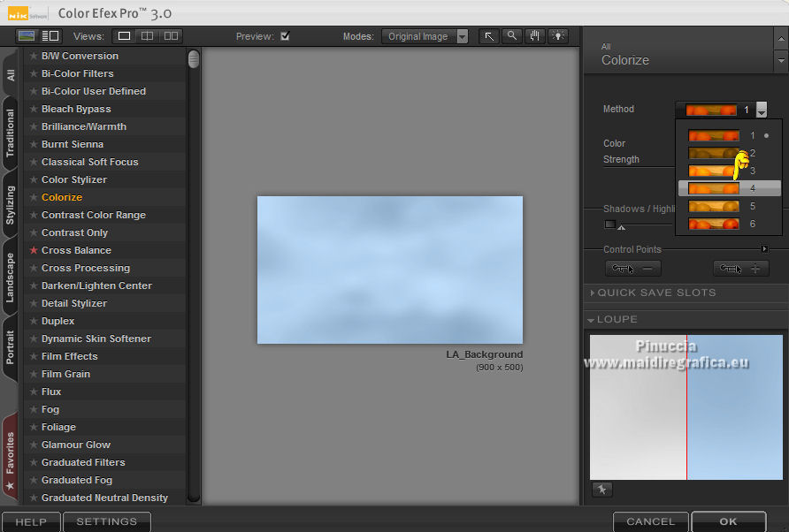Choose method 3 in the list
This screenshot has height=532, width=789.
click(x=730, y=171)
